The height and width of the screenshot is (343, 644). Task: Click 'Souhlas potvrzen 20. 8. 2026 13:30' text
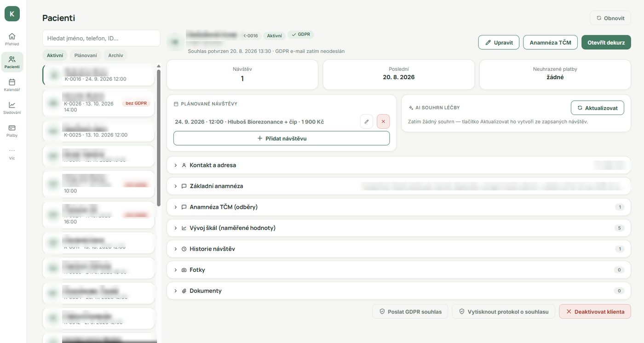click(x=230, y=51)
